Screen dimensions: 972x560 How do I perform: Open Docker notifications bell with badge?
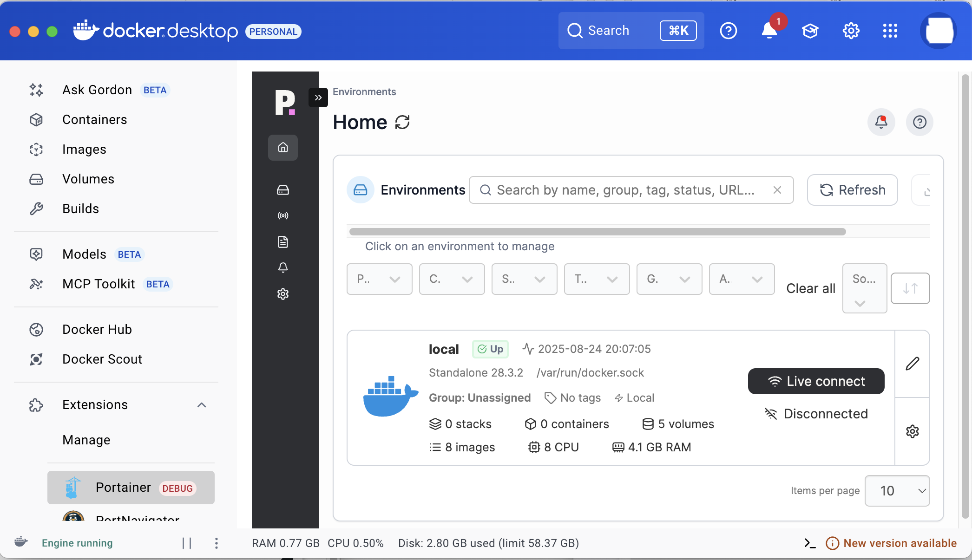770,31
